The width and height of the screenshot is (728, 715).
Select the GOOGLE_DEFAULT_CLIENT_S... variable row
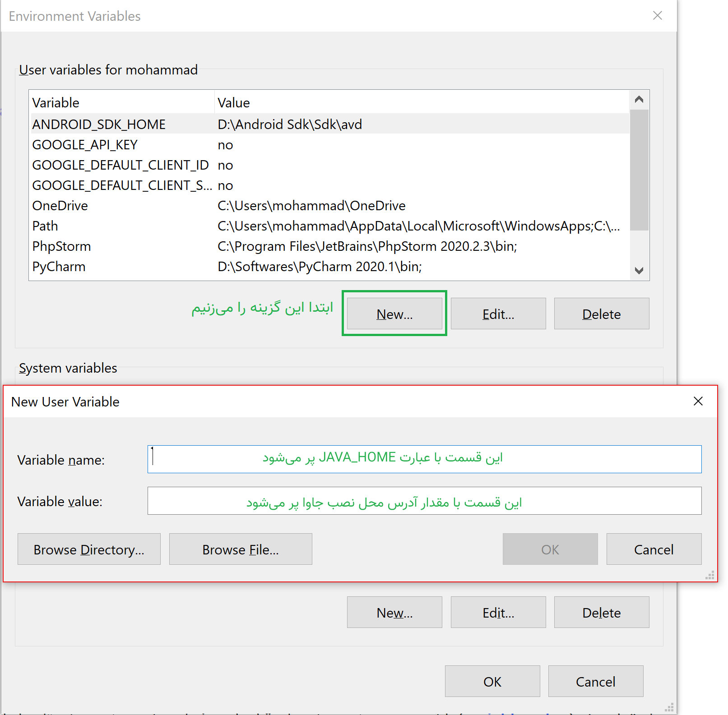point(329,185)
